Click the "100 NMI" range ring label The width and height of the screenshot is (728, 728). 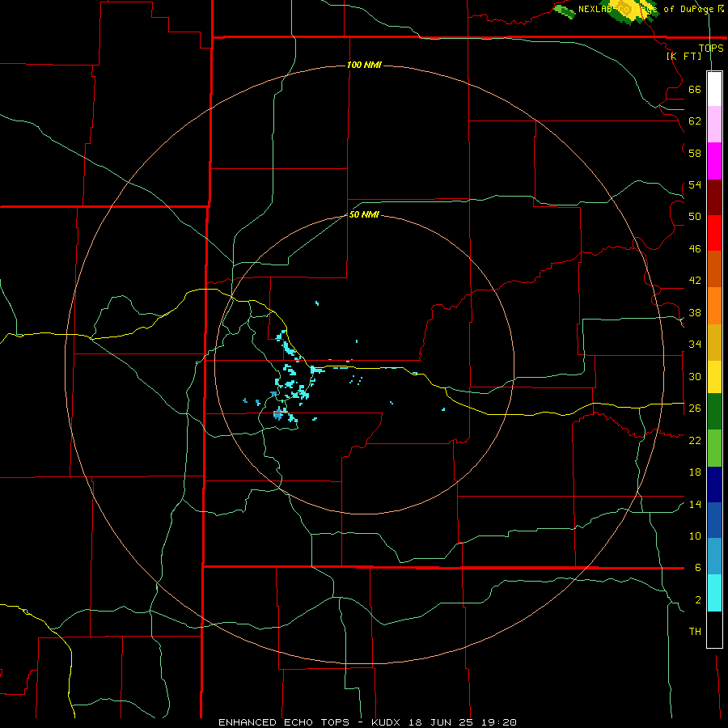[x=364, y=65]
